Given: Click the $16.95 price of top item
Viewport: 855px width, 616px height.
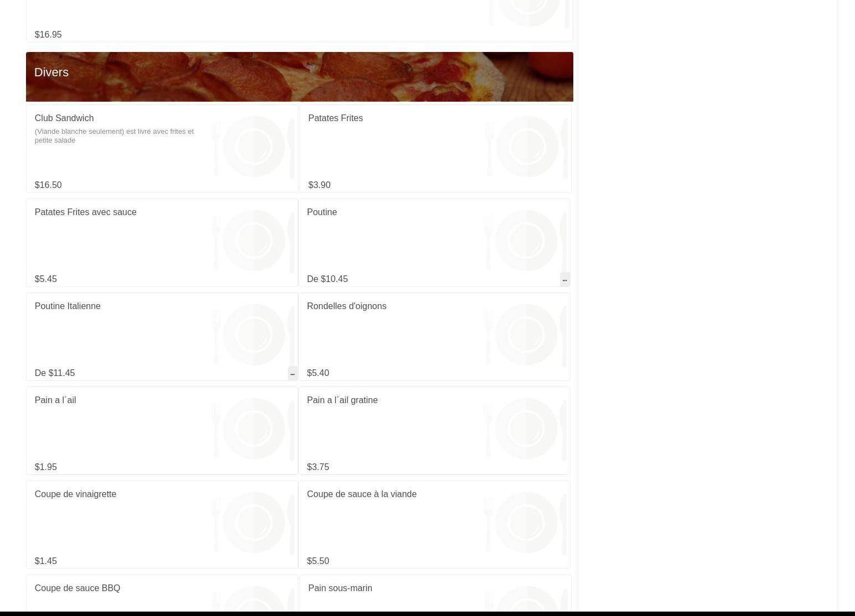Looking at the screenshot, I should coord(48,34).
